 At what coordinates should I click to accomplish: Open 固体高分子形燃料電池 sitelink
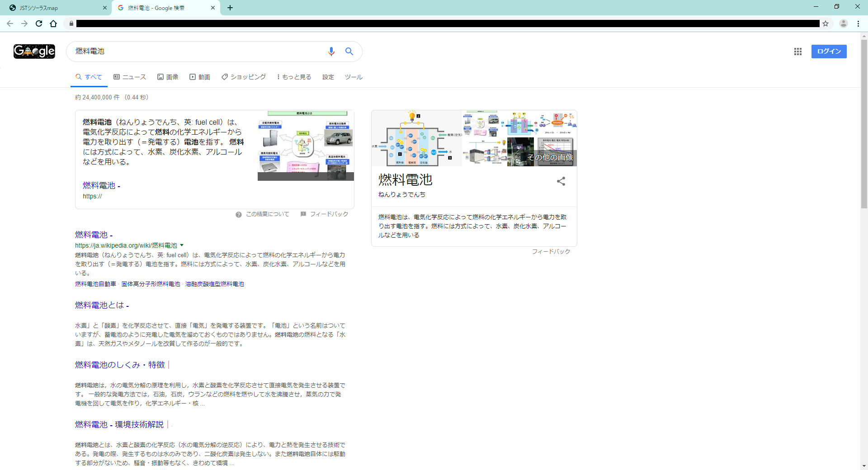(151, 284)
